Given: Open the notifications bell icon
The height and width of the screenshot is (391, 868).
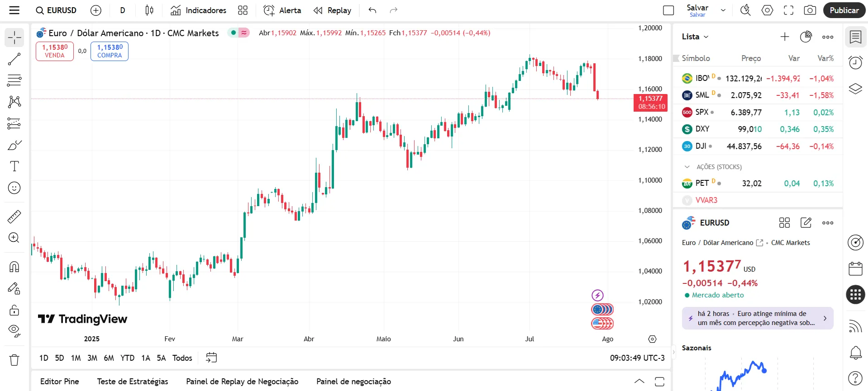Looking at the screenshot, I should [x=855, y=353].
